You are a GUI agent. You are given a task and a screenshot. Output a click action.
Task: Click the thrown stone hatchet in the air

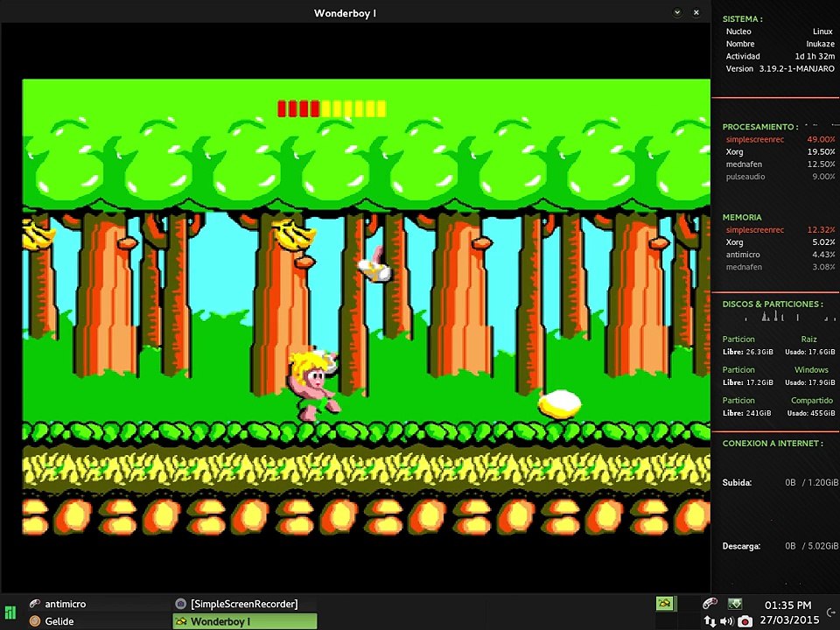point(374,264)
